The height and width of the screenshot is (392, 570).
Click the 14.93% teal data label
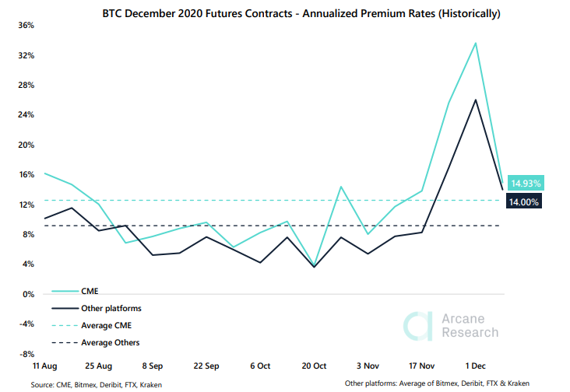click(x=525, y=184)
